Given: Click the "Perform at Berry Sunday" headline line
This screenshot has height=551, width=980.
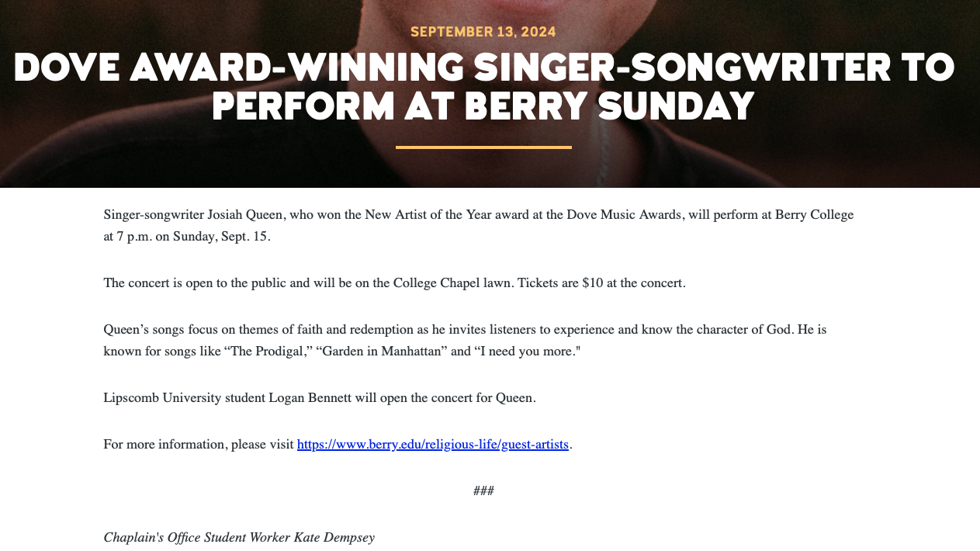Looking at the screenshot, I should pos(483,106).
